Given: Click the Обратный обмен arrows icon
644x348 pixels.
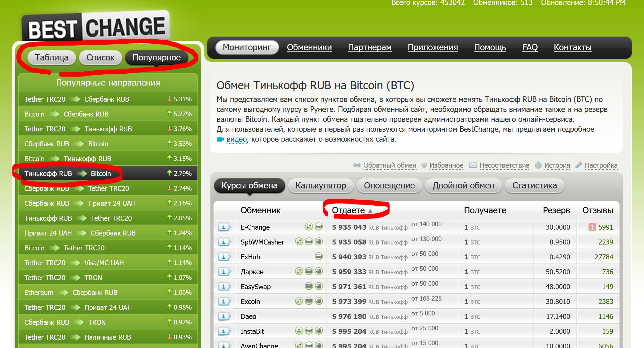Looking at the screenshot, I should [357, 165].
